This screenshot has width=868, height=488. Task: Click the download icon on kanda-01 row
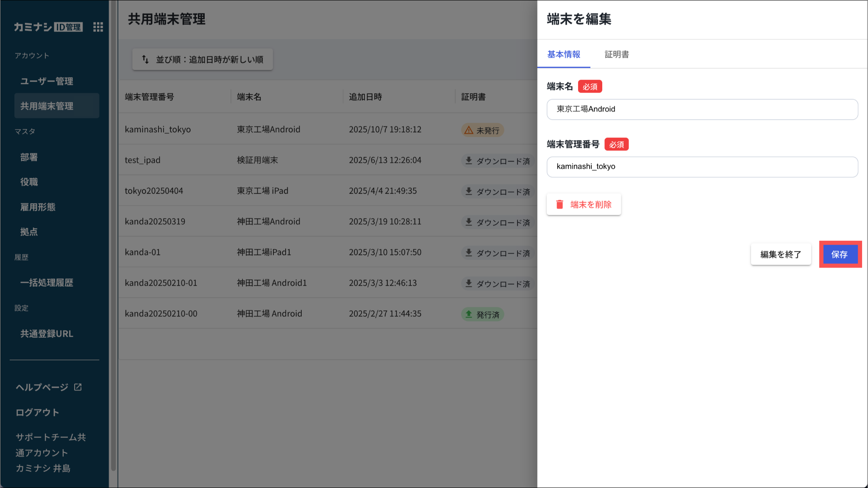coord(469,253)
